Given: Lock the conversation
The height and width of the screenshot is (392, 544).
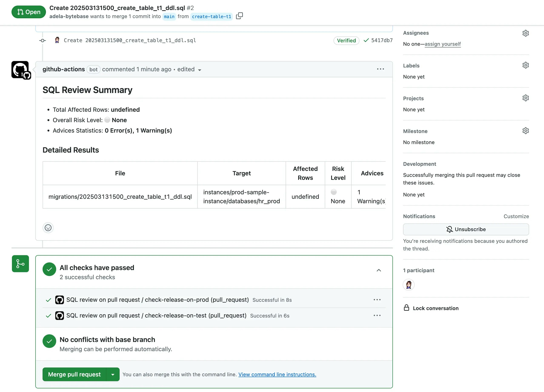Looking at the screenshot, I should 435,308.
